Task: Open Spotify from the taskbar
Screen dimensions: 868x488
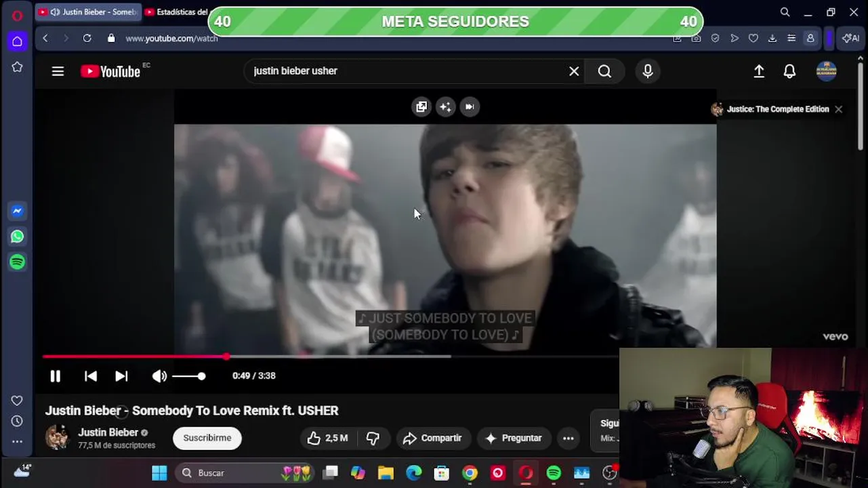Action: 554,473
